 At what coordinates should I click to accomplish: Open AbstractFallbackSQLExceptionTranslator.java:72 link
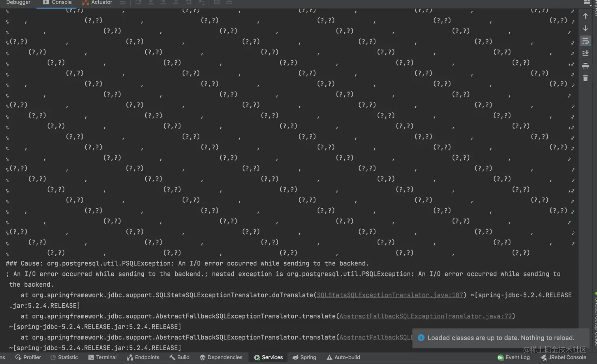point(426,316)
